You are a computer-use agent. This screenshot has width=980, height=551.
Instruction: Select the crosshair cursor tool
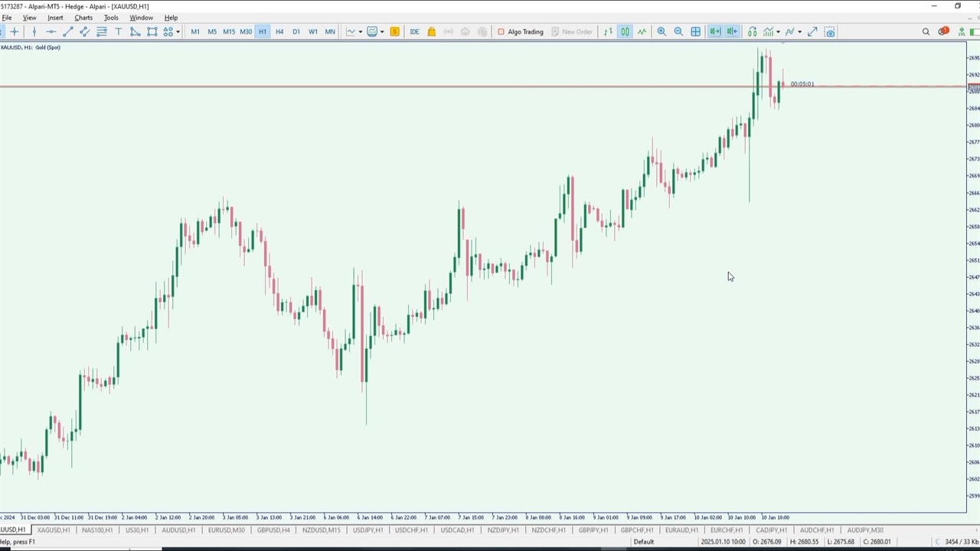(15, 31)
